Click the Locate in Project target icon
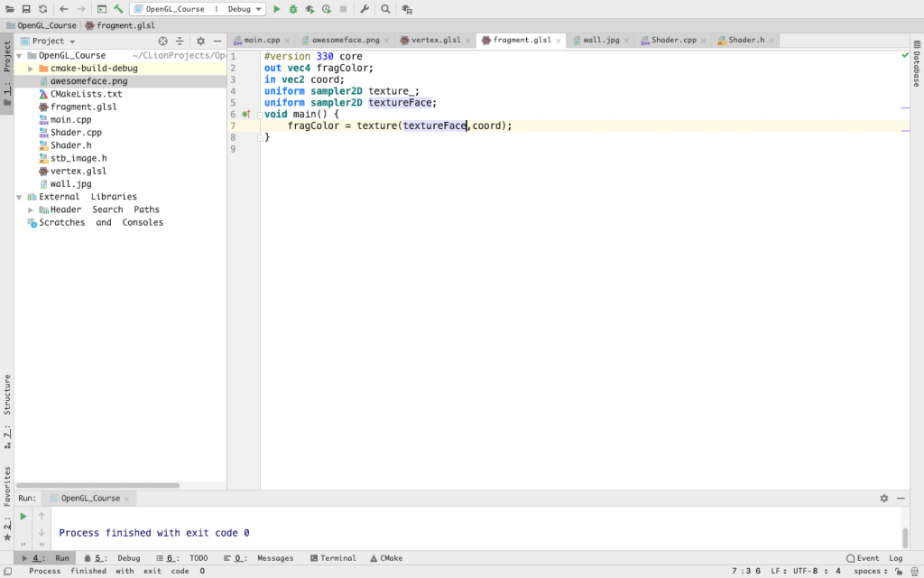 click(x=162, y=41)
